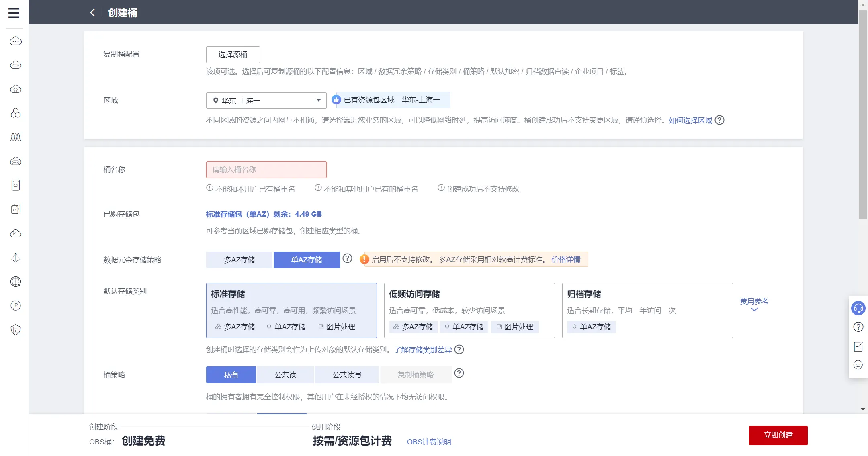This screenshot has width=868, height=456.
Task: Click the 立即创建 button
Action: [x=778, y=435]
